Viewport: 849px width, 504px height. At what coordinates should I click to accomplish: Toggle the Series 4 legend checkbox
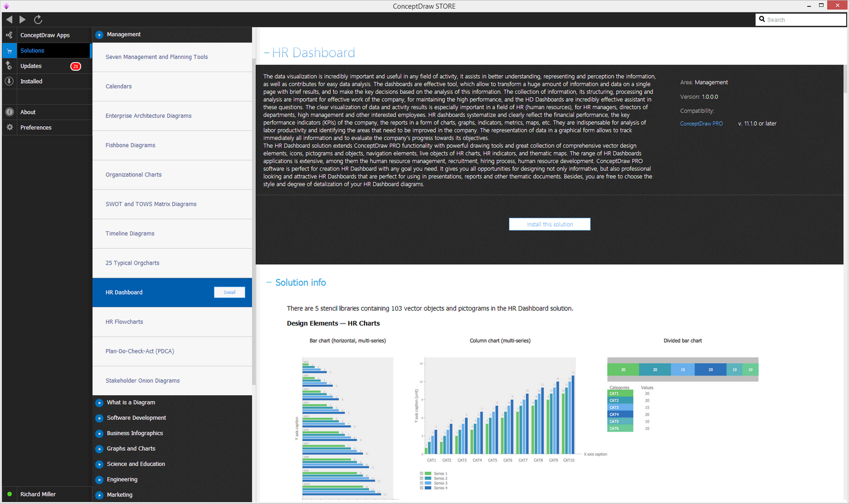[422, 488]
